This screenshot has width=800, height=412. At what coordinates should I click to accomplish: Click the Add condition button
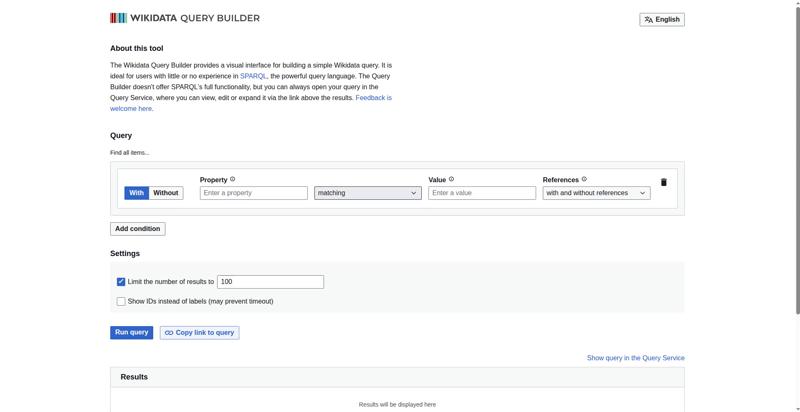coord(137,228)
